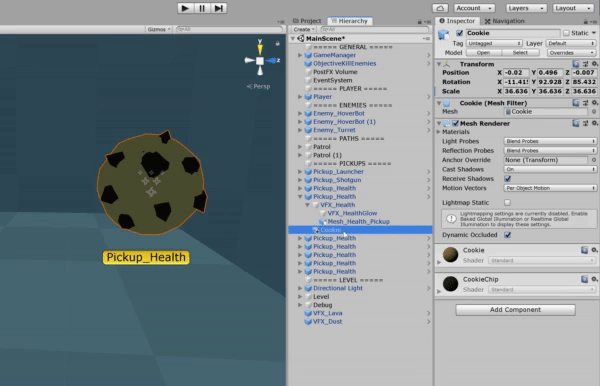The image size is (600, 386).
Task: Select the Pickup_Shotgun prefab icon
Action: point(308,180)
